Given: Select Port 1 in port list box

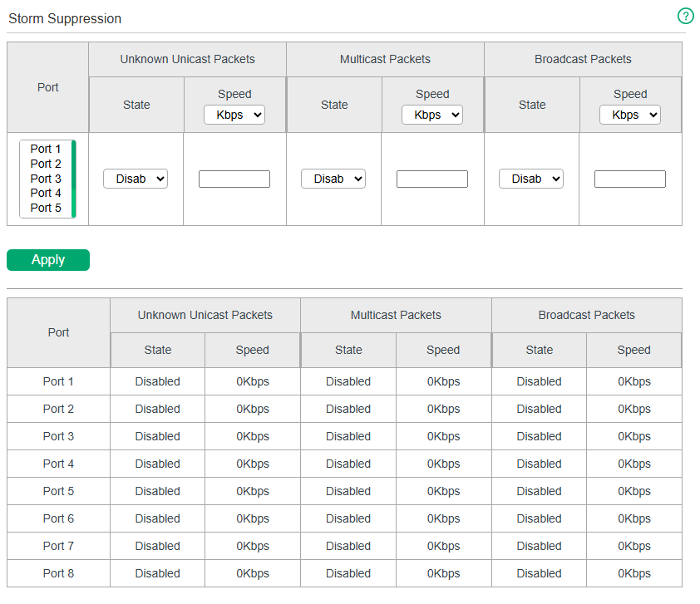Looking at the screenshot, I should point(46,149).
